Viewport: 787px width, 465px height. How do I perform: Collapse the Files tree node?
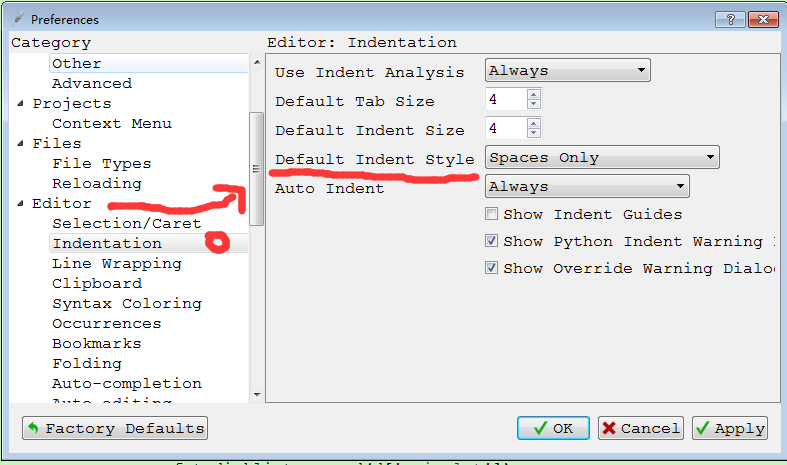click(x=20, y=144)
